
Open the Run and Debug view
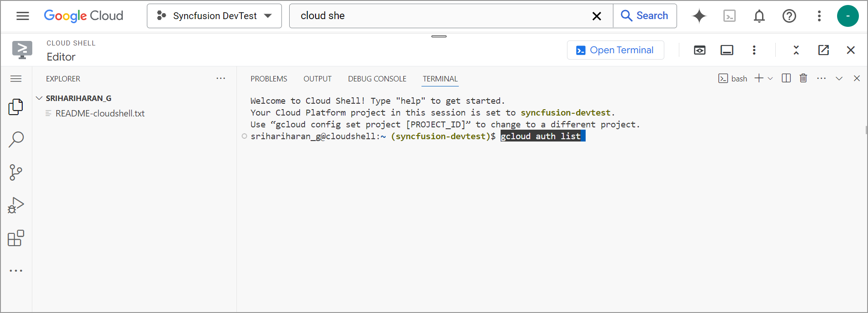16,205
